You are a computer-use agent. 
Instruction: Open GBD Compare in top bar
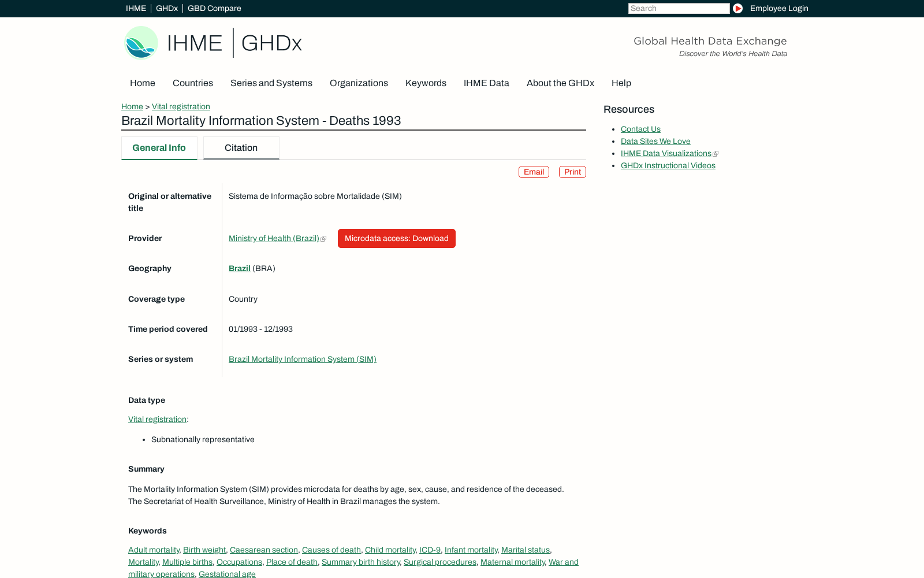coord(214,8)
